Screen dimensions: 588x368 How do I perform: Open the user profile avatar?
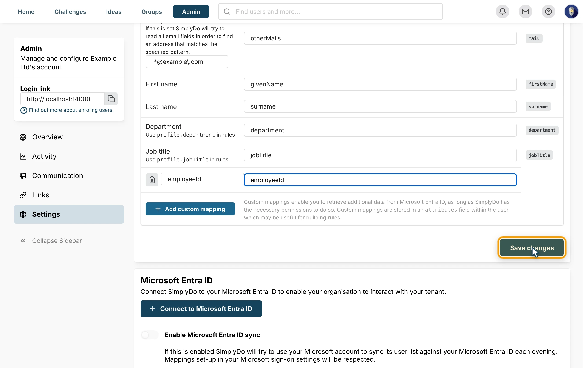click(571, 11)
